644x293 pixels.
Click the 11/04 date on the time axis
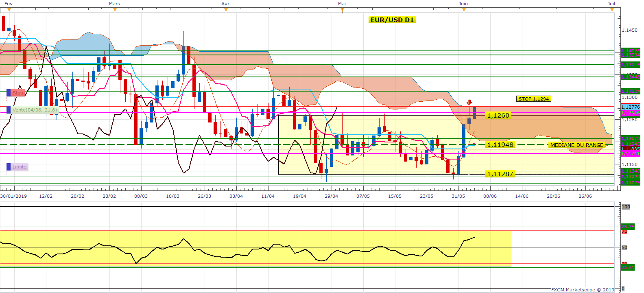[x=268, y=196]
